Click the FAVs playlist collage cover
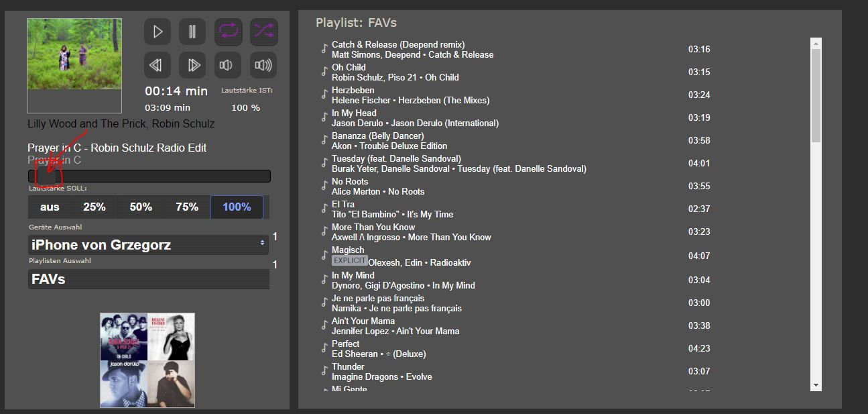This screenshot has width=868, height=414. click(147, 360)
